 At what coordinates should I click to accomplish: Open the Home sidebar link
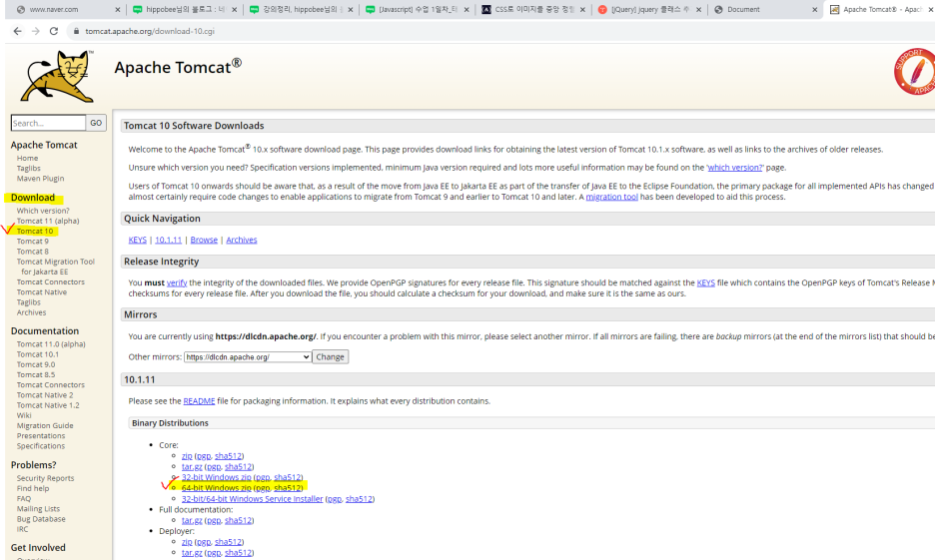click(27, 158)
